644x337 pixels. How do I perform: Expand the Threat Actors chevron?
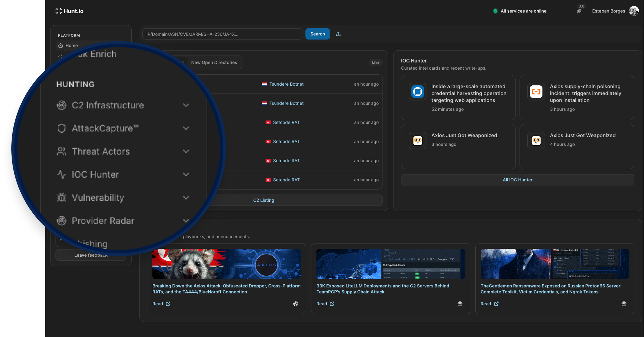click(186, 152)
